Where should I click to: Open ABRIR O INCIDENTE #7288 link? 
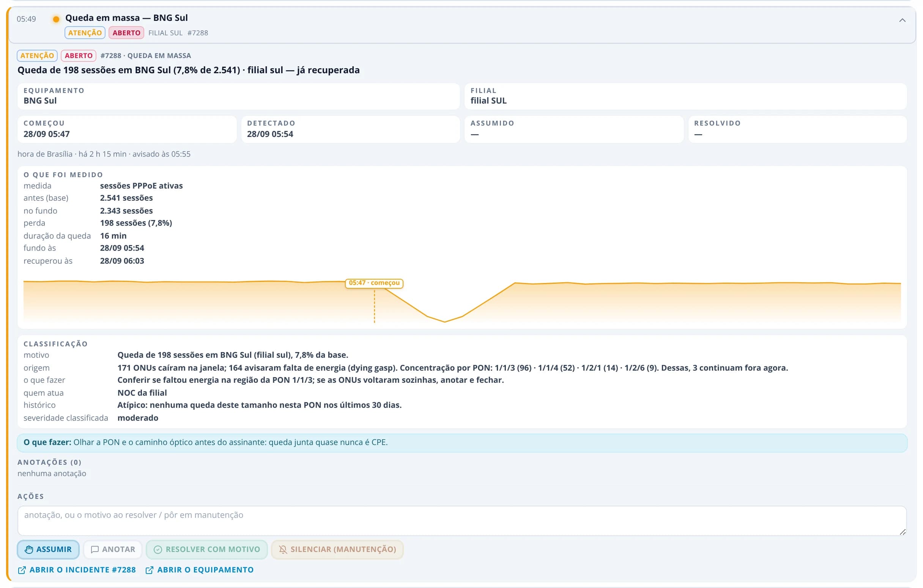[x=77, y=570]
